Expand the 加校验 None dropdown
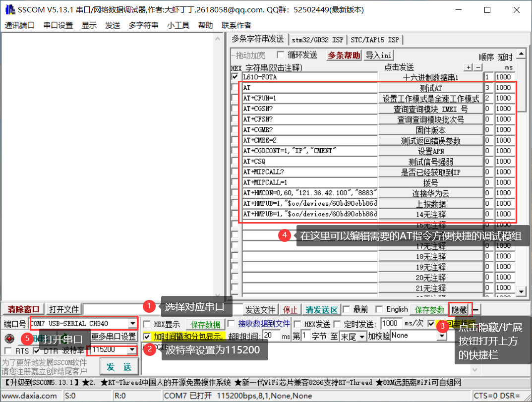This screenshot has height=402, width=532. click(442, 336)
